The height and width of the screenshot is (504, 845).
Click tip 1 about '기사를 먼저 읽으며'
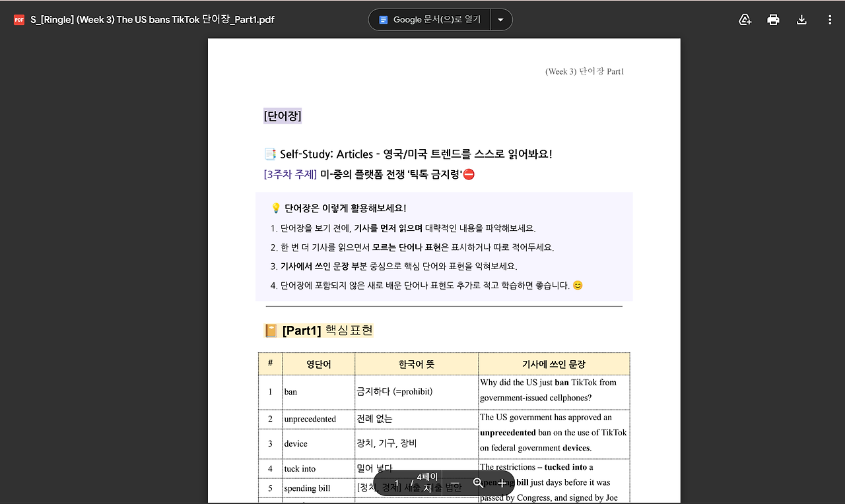tap(403, 228)
